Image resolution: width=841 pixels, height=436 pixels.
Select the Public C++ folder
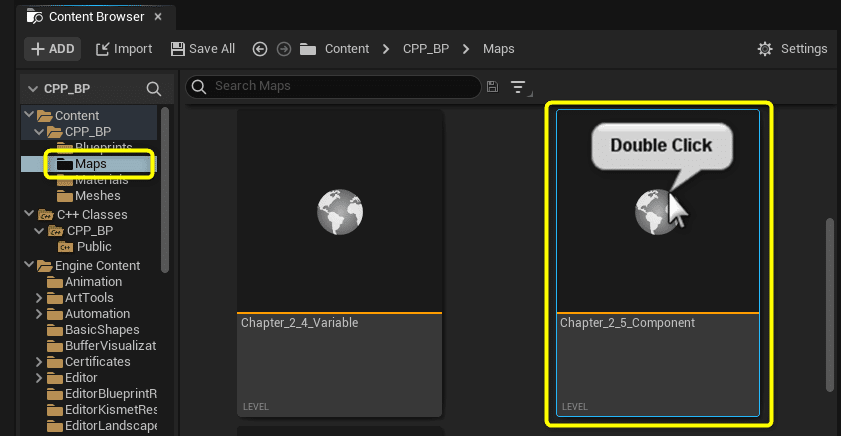tap(85, 247)
